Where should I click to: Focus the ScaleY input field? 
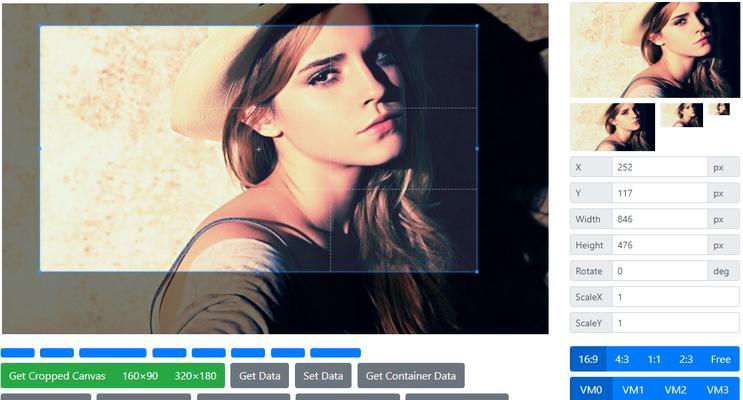[675, 323]
